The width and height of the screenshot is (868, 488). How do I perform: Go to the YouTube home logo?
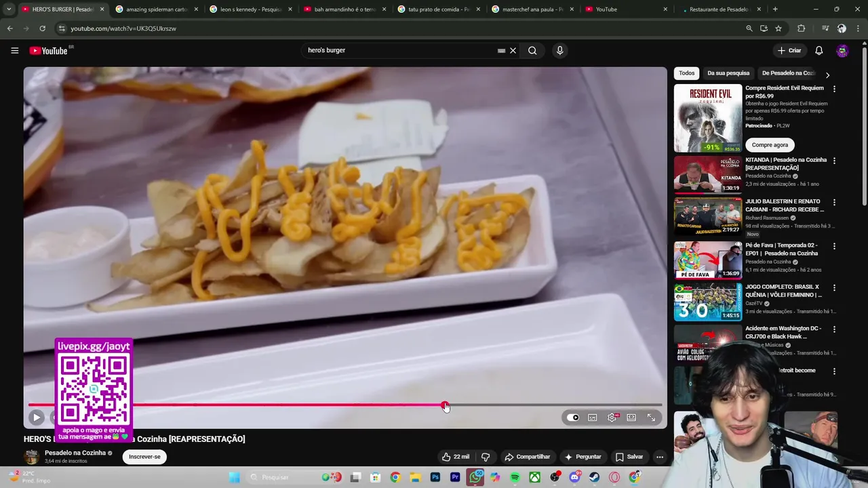49,51
